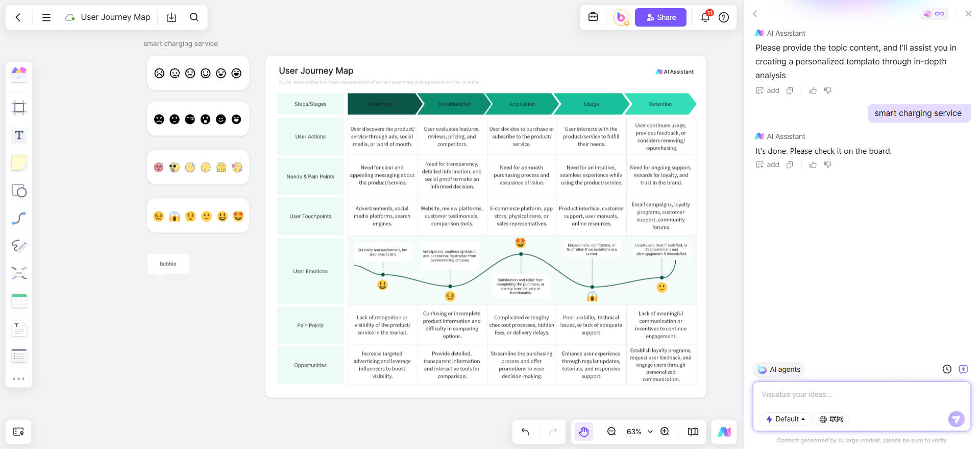
Task: Show more tools with three dots
Action: (x=19, y=379)
